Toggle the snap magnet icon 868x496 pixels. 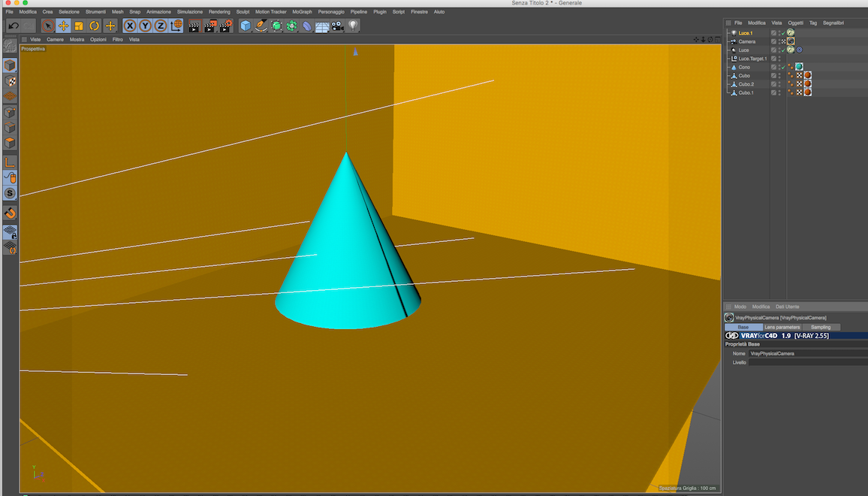(10, 213)
